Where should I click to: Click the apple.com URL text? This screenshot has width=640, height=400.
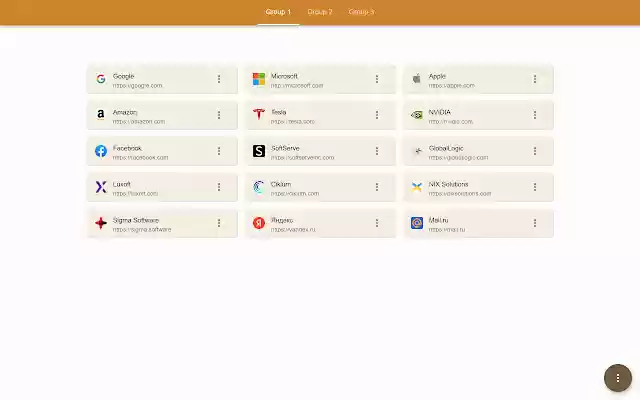click(451, 86)
